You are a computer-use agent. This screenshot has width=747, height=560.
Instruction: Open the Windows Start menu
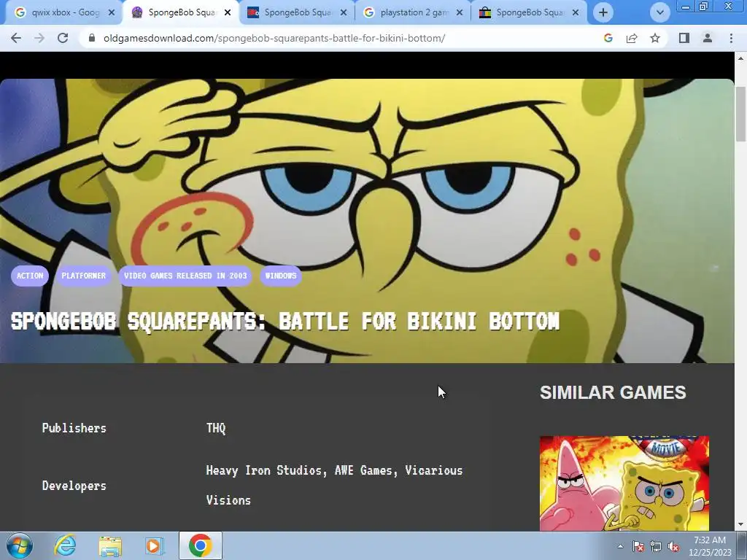[20, 545]
